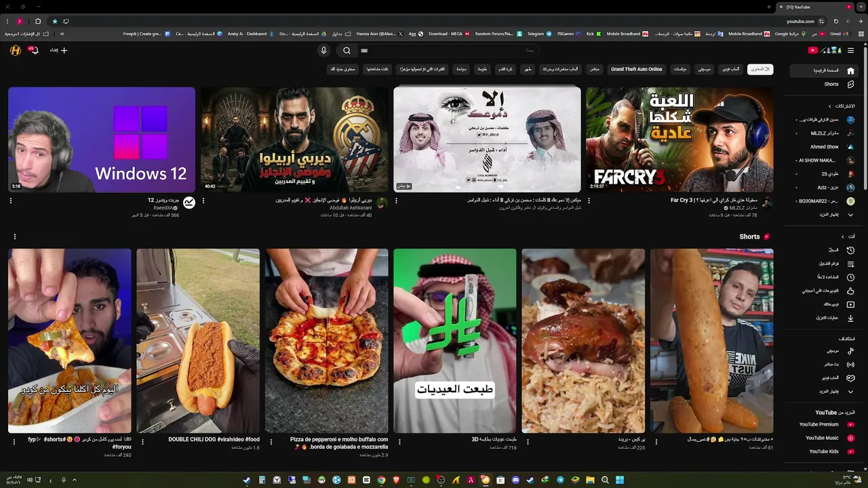
Task: Open MLZLZ channel in subscriptions list
Action: pyautogui.click(x=825, y=134)
